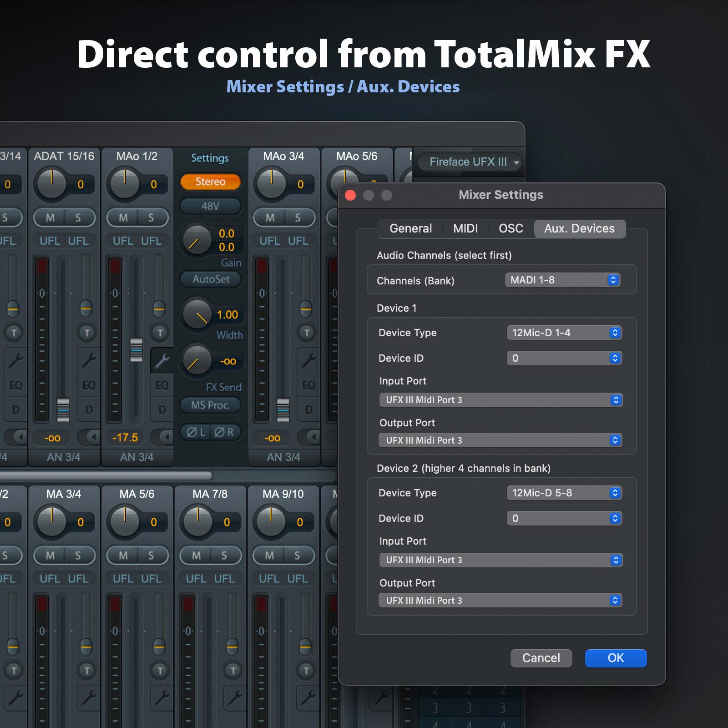This screenshot has height=728, width=728.
Task: Open Dynamics D panel on MAo 3/4
Action: coord(308,409)
